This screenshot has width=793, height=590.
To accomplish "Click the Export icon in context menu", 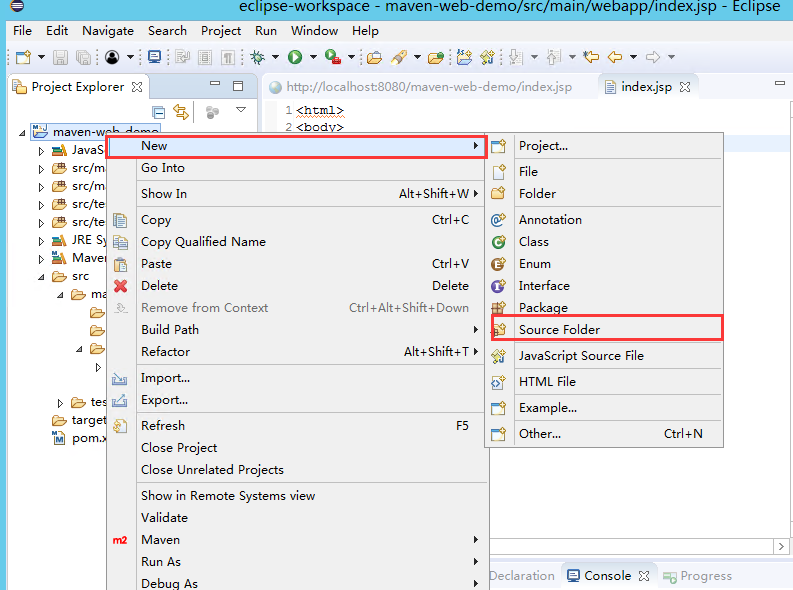I will pyautogui.click(x=120, y=400).
